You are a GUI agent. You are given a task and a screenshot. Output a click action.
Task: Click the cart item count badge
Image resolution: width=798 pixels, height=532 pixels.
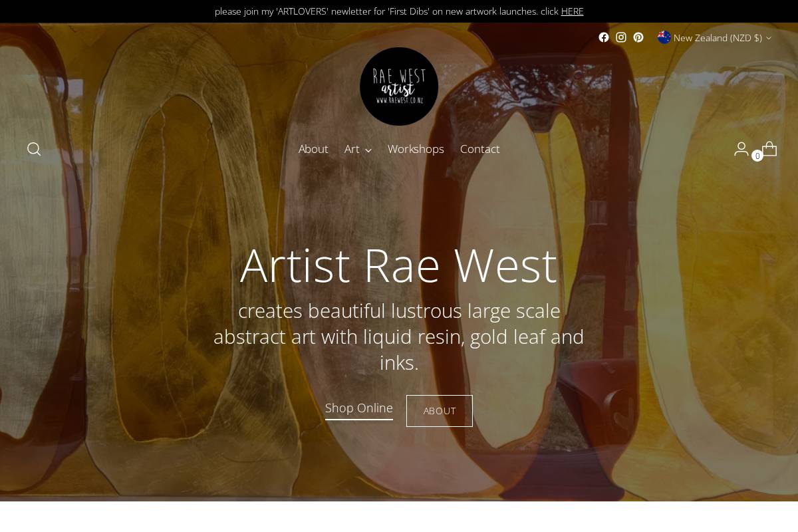point(757,156)
